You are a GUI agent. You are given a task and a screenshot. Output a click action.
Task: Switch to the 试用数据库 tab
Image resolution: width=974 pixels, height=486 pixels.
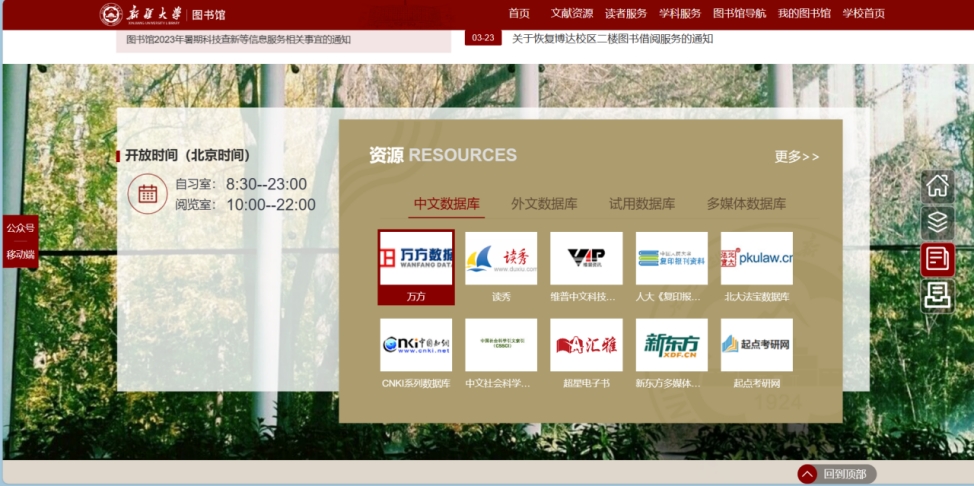[642, 204]
